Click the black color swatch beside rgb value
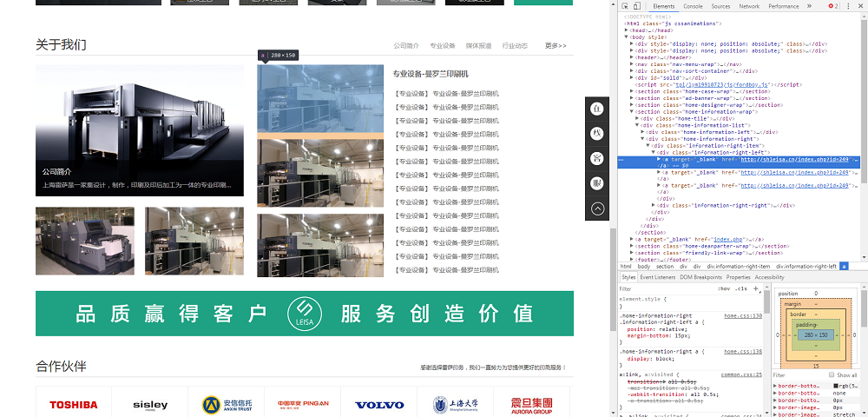The width and height of the screenshot is (868, 417). pyautogui.click(x=836, y=386)
